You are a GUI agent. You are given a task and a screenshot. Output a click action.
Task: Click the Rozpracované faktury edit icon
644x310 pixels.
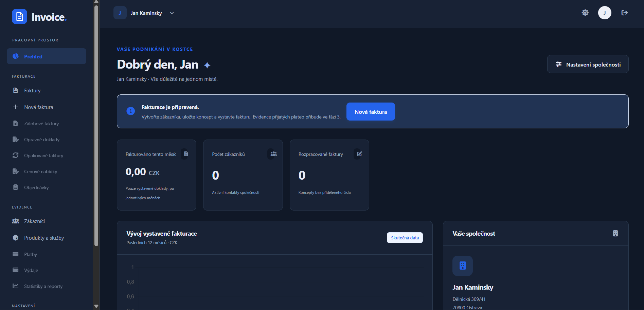coord(359,154)
